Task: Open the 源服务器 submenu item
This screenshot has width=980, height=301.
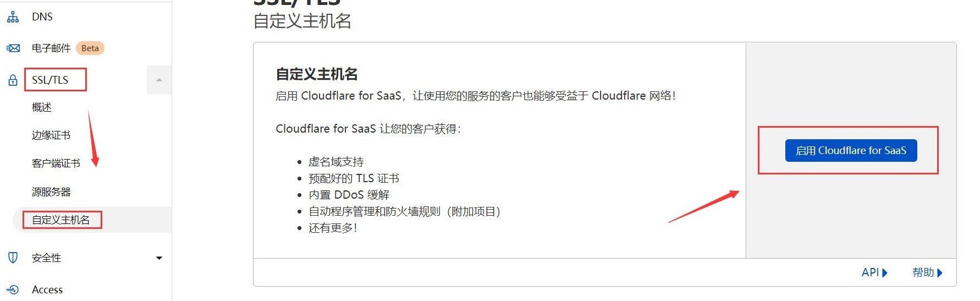Action: 51,192
